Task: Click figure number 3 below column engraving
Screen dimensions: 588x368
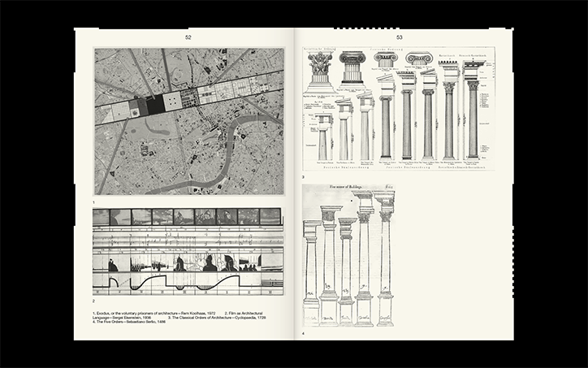Action: (x=304, y=177)
